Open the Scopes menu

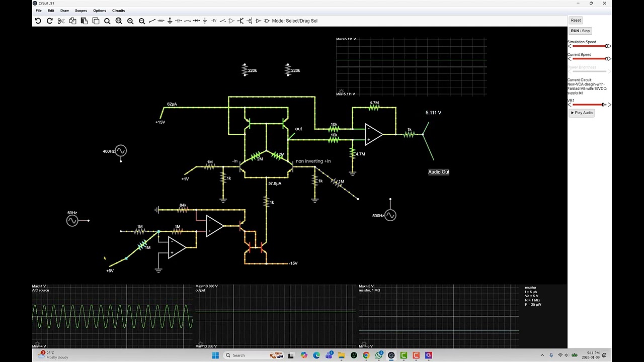(x=81, y=11)
